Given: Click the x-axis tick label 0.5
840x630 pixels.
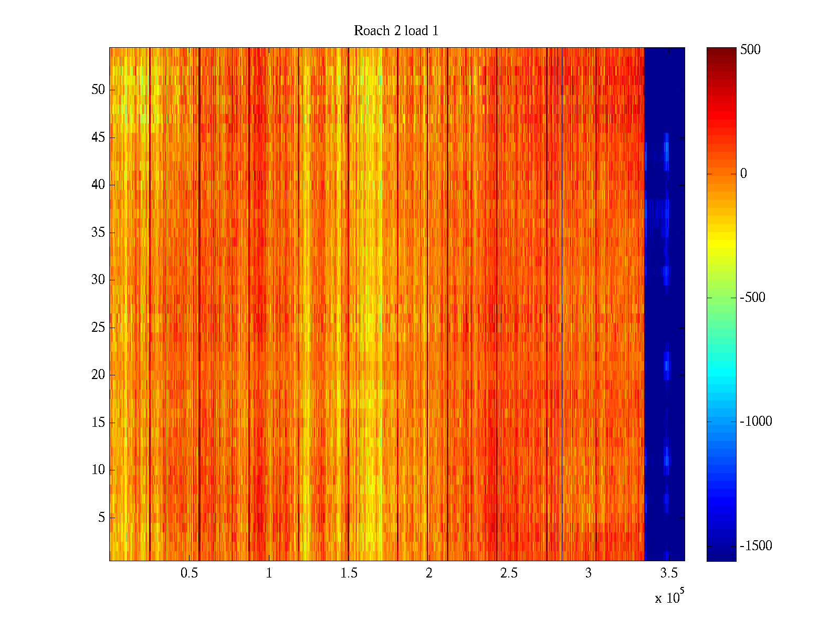Looking at the screenshot, I should 189,573.
